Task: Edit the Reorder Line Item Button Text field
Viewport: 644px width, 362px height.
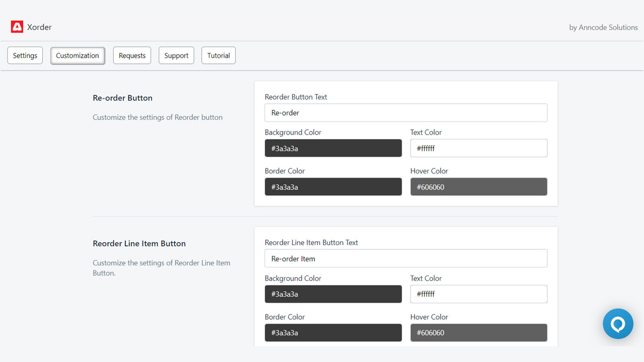Action: tap(406, 258)
